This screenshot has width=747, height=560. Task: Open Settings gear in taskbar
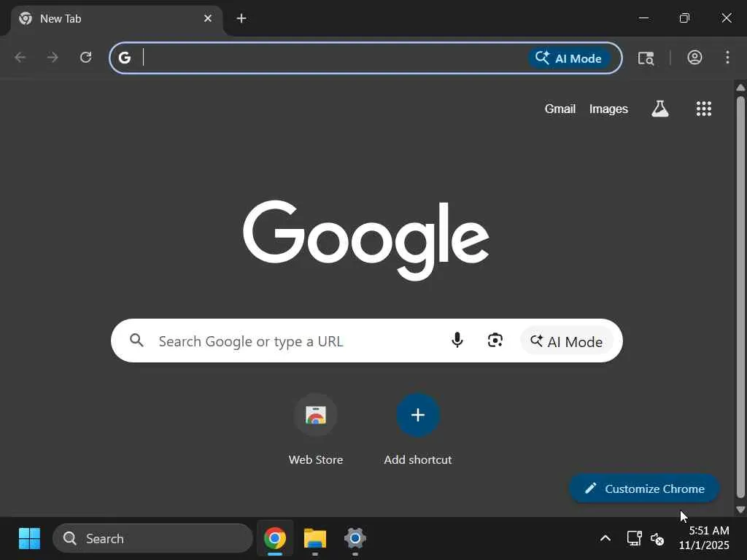click(355, 539)
